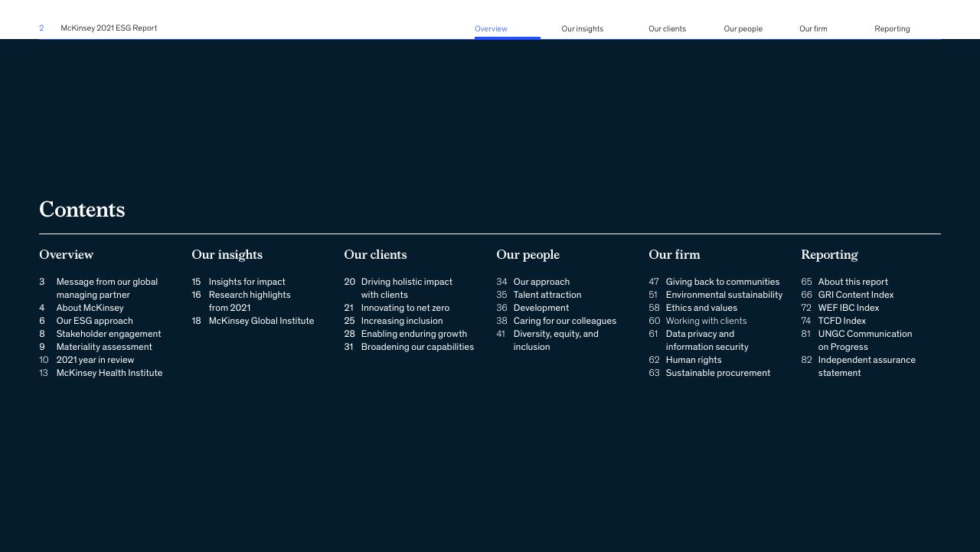Open Driving holistic impact with clients
Viewport: 980px width, 552px height.
406,288
